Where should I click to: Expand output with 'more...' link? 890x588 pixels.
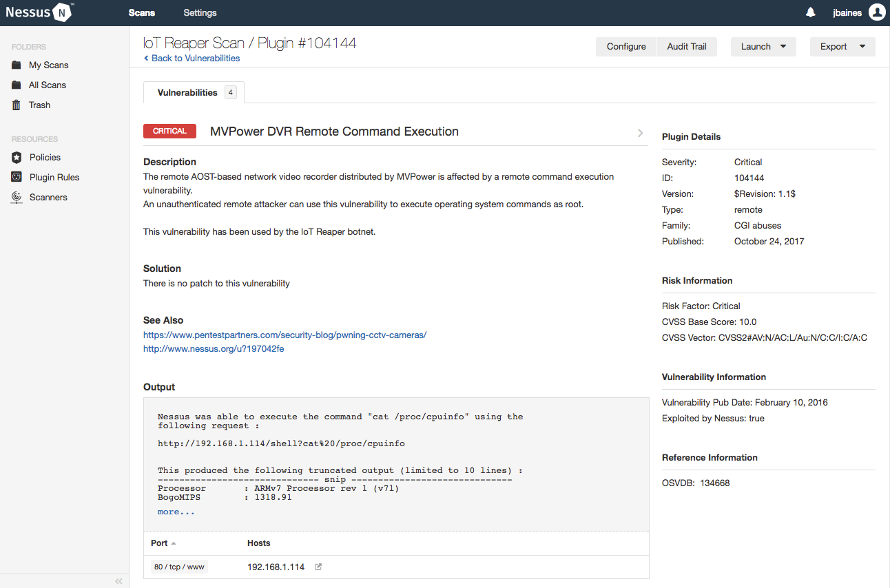pos(176,512)
